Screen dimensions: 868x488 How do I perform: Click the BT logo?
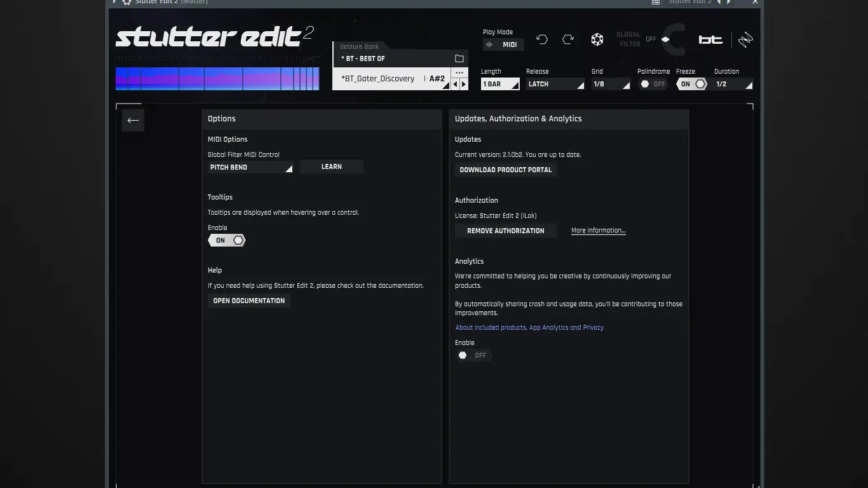pyautogui.click(x=711, y=39)
